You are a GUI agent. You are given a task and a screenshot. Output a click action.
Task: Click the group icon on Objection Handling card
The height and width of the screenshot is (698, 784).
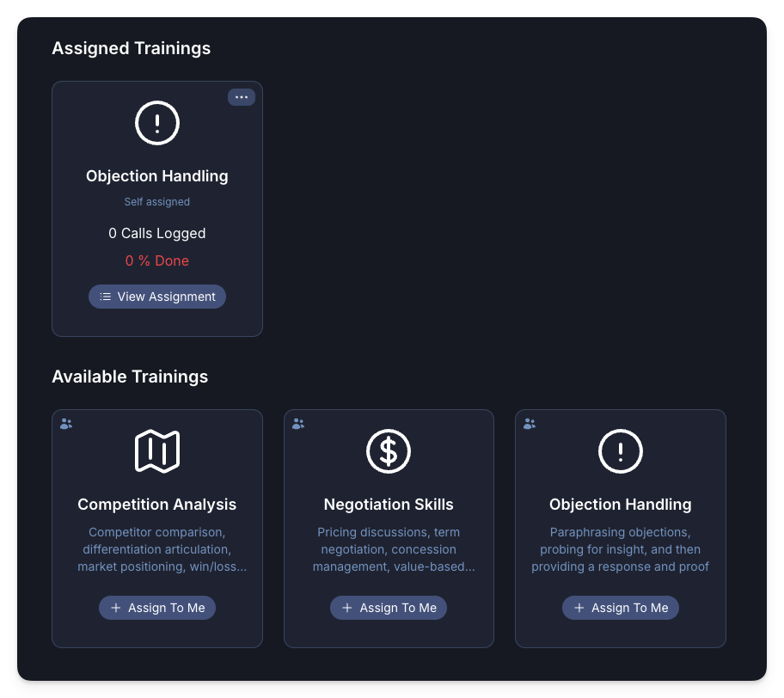point(530,423)
